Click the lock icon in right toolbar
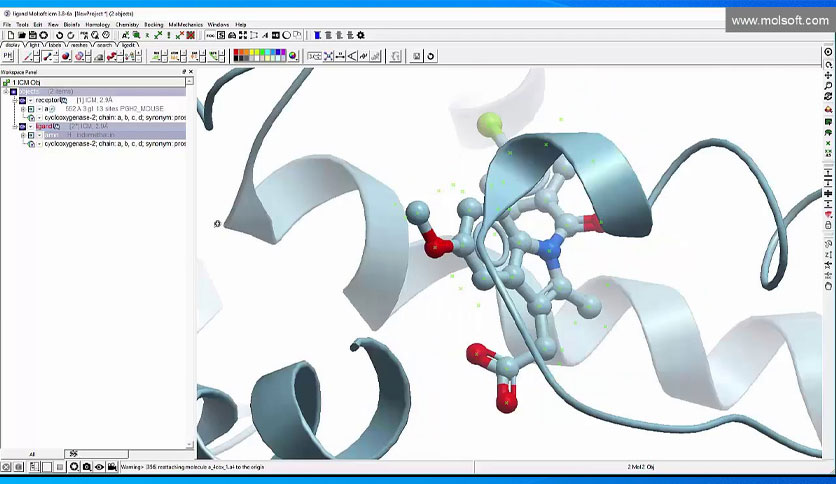Viewport: 836px width, 484px height. pos(828,225)
